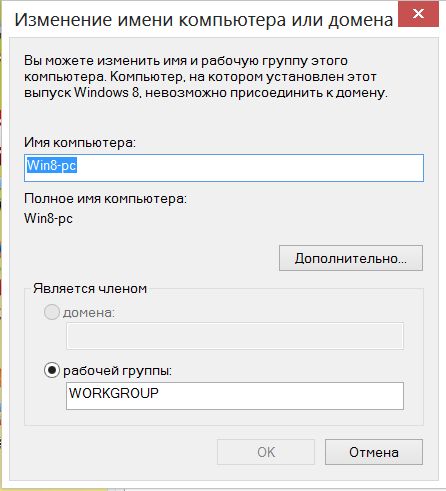
Task: Open the 'Дополнительно...' settings
Action: 351,258
